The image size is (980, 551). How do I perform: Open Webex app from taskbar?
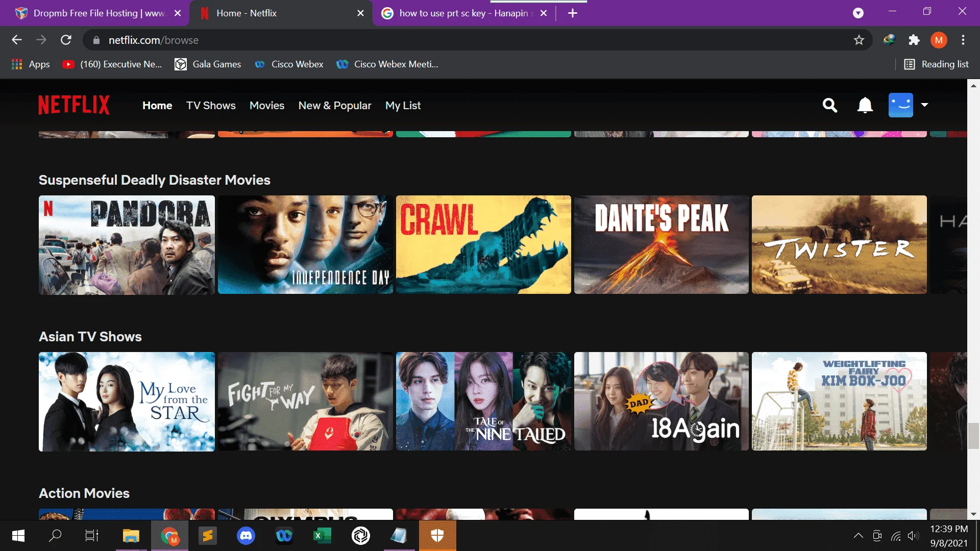[x=284, y=536]
